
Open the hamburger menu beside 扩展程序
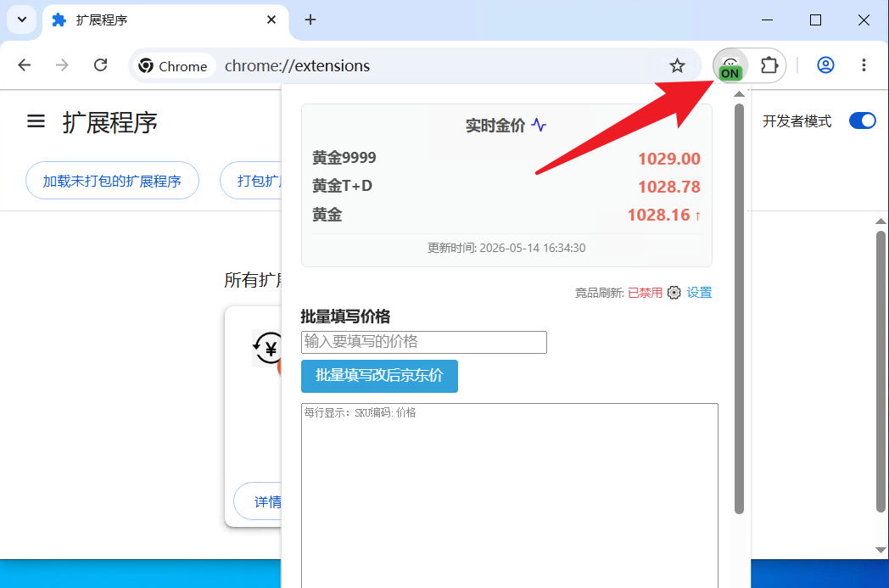click(x=36, y=120)
